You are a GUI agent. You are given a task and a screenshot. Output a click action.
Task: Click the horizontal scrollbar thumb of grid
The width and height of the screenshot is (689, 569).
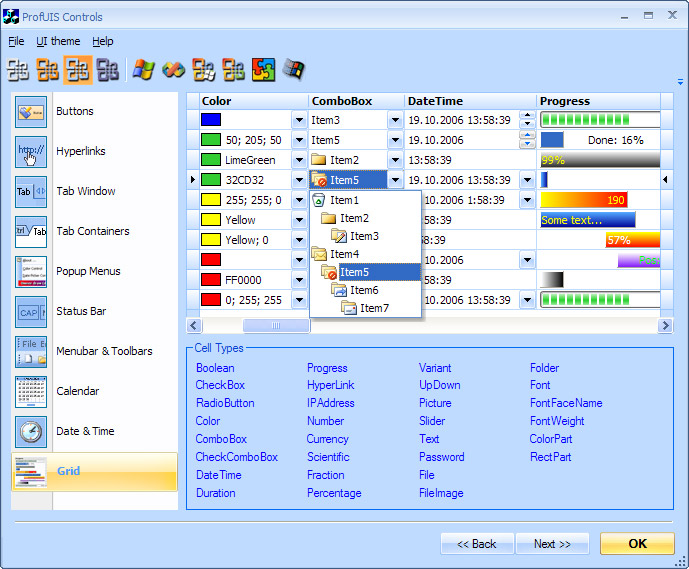276,326
